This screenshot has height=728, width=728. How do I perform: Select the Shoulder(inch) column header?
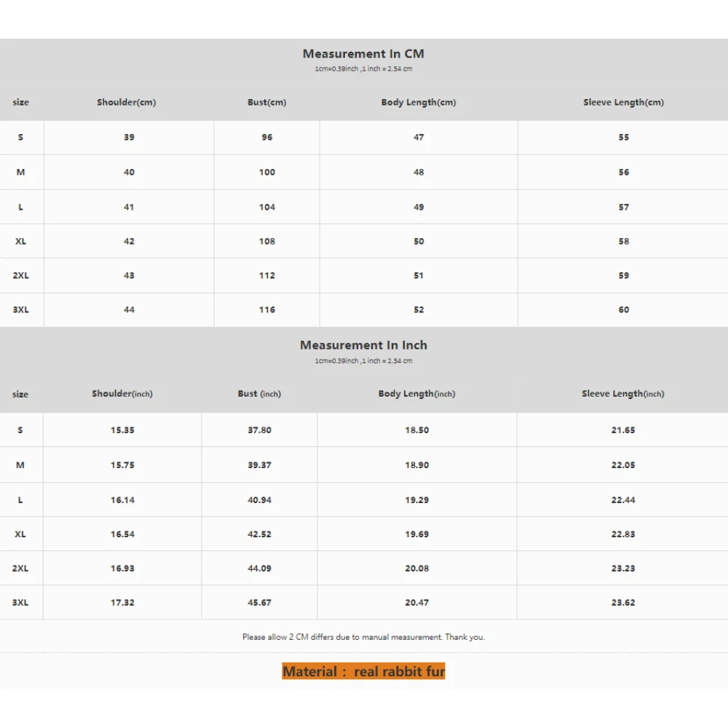click(122, 394)
